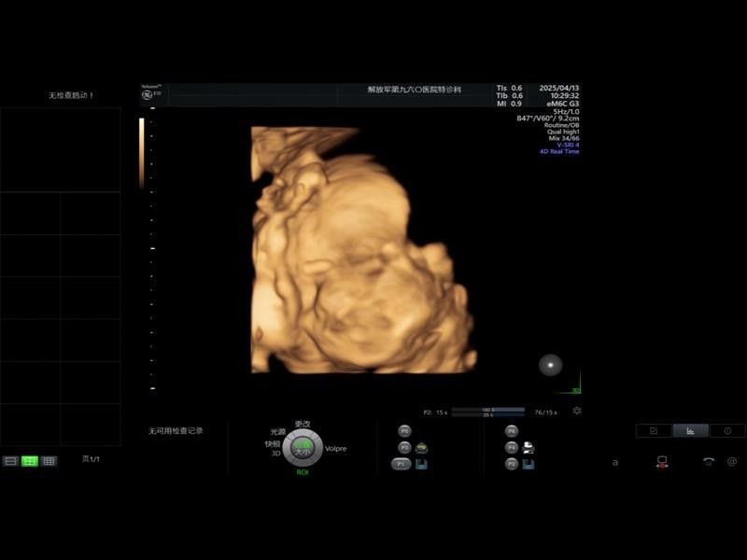Select 光源 on the trackball dial
This screenshot has width=747, height=560.
point(277,432)
